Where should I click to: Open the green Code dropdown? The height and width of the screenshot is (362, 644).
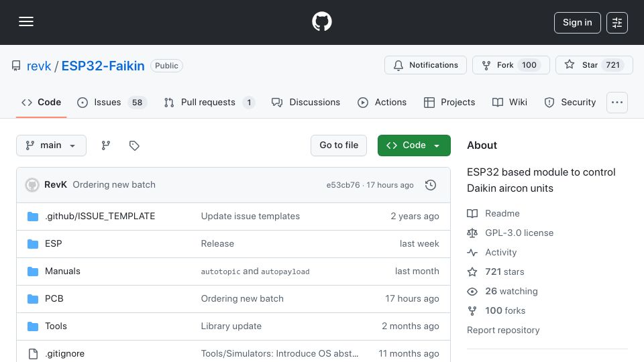point(414,145)
